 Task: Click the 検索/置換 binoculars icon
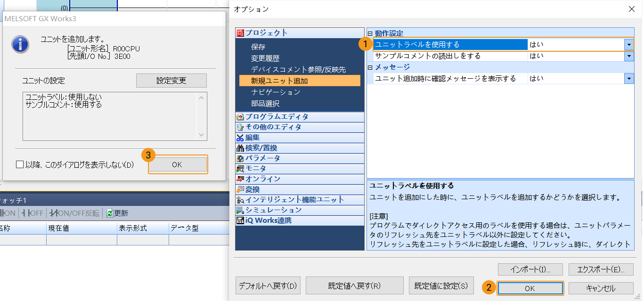(240, 148)
